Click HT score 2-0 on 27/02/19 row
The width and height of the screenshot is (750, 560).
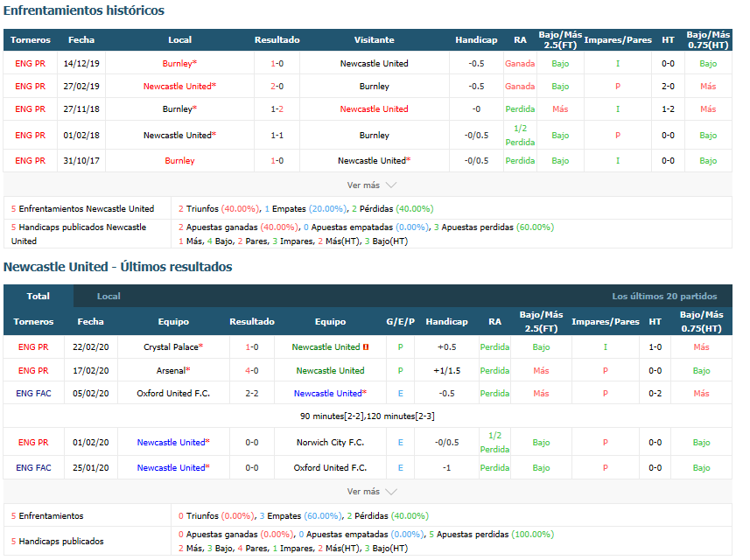tap(668, 86)
